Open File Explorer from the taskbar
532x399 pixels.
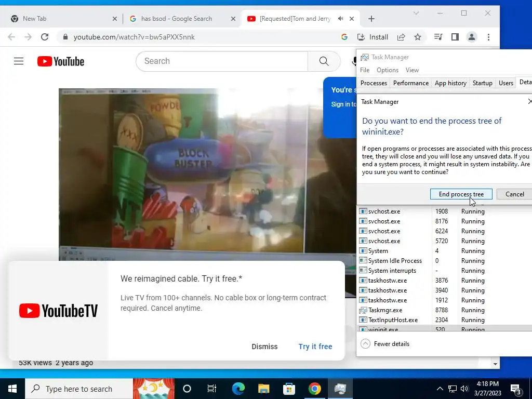pyautogui.click(x=263, y=389)
